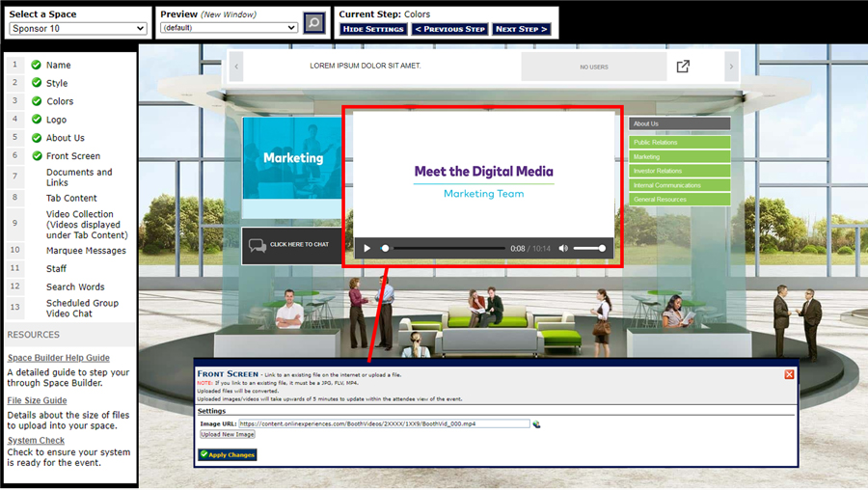Open the Marquee Messages step
868x490 pixels.
tap(86, 251)
